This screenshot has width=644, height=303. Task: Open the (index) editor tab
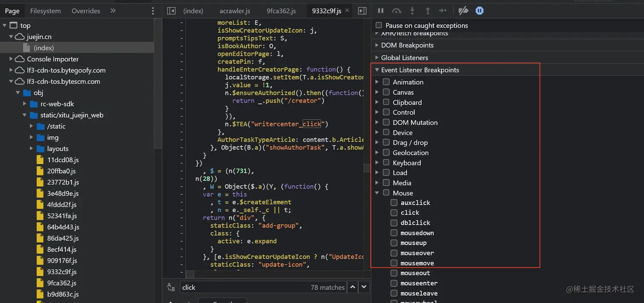click(x=193, y=11)
